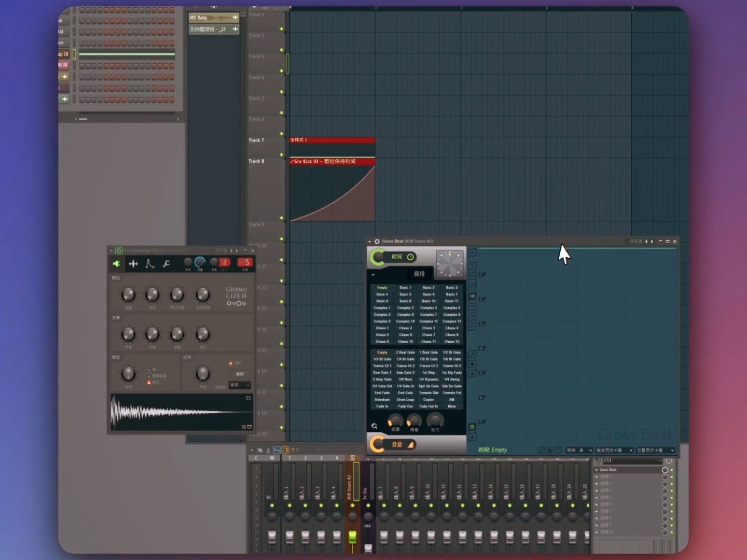The width and height of the screenshot is (747, 560).
Task: Open Gross Beat window menu arrow in title bar
Action: (x=370, y=241)
